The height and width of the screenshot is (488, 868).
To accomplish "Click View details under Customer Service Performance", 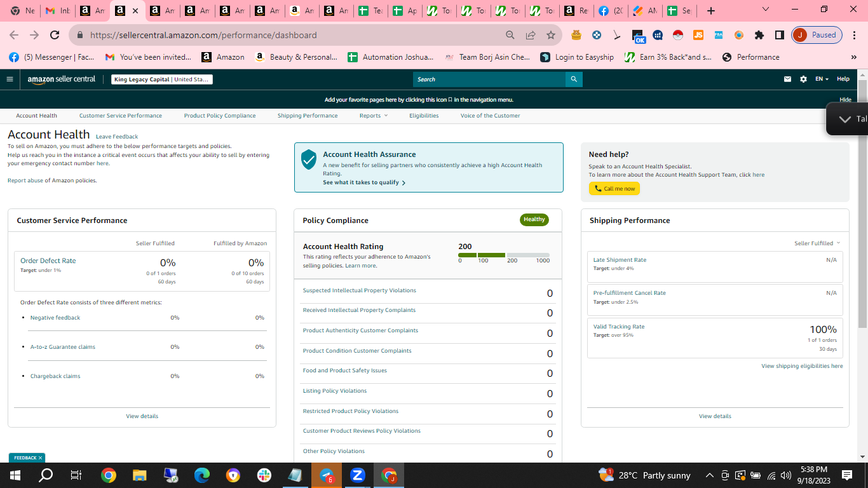I will point(142,416).
